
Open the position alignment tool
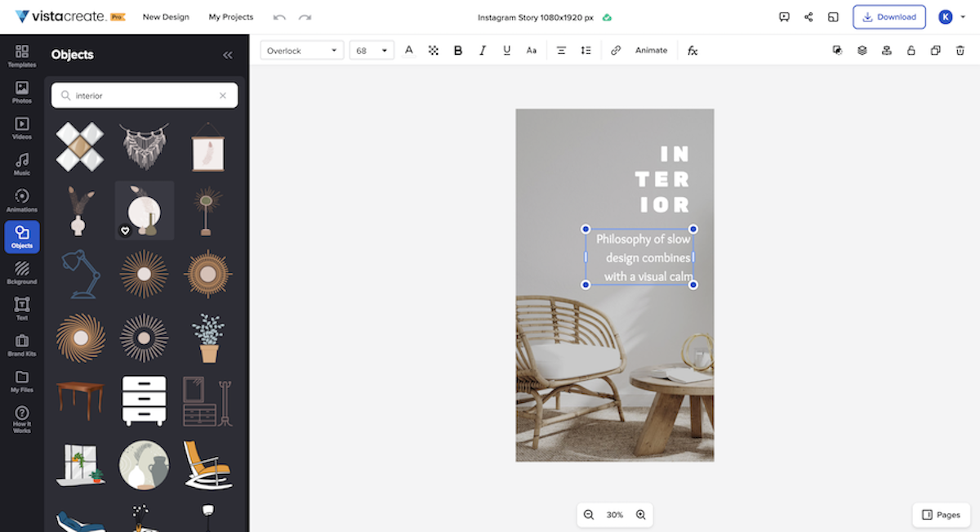coord(886,50)
